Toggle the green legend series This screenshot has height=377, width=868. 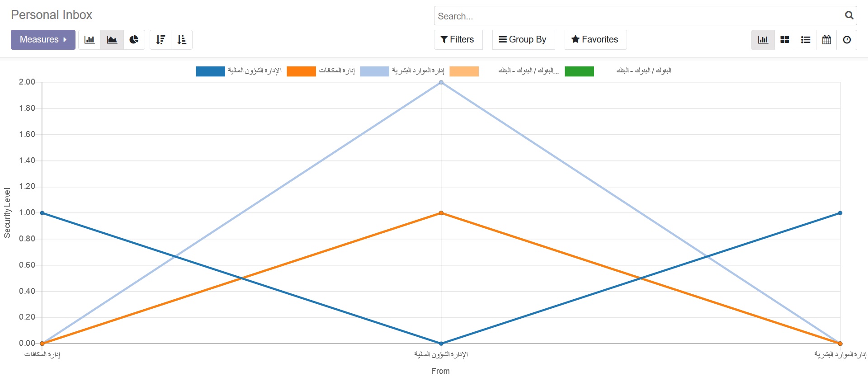pyautogui.click(x=579, y=71)
